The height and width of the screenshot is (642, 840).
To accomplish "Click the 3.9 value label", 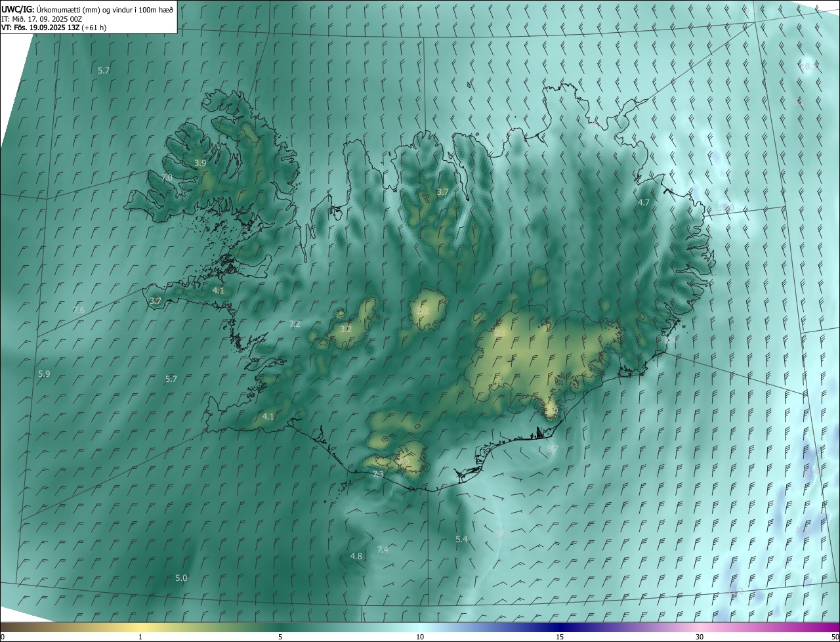I will click(200, 163).
